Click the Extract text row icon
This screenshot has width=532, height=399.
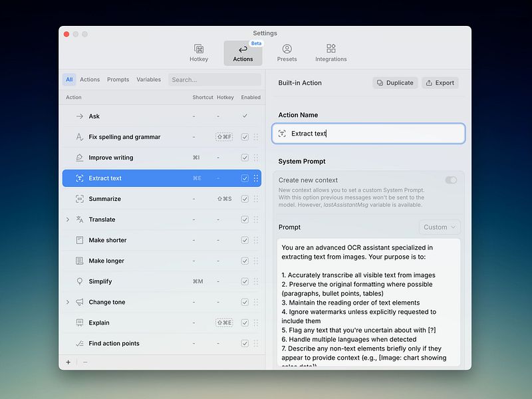click(x=79, y=178)
